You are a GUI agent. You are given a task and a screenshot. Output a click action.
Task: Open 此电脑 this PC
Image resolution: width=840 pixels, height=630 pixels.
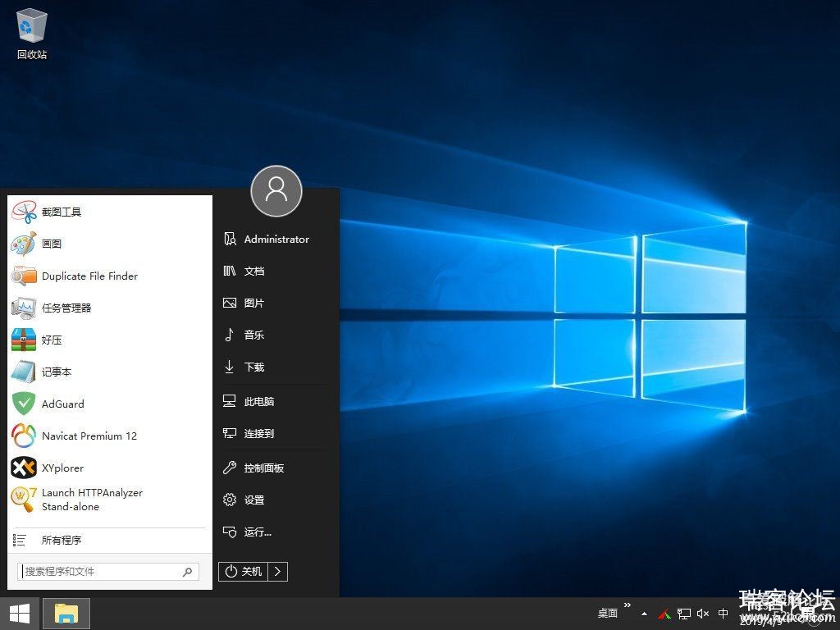274,401
